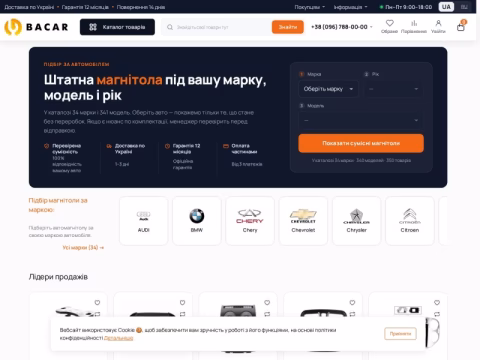The width and height of the screenshot is (480, 360).
Task: Open the shopping cart icon
Action: pyautogui.click(x=461, y=26)
